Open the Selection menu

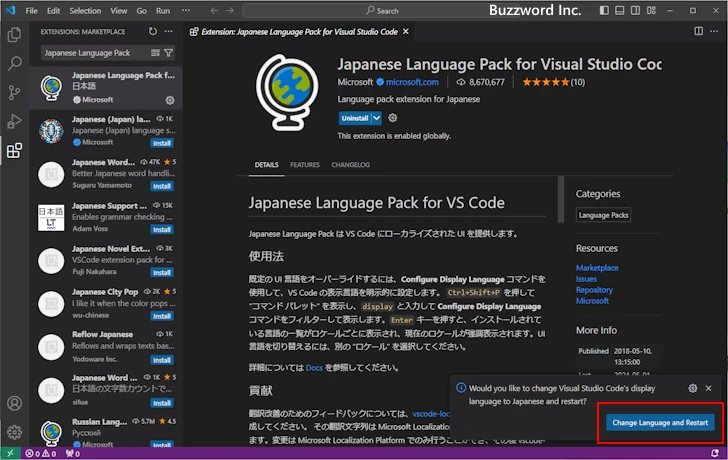[x=85, y=10]
